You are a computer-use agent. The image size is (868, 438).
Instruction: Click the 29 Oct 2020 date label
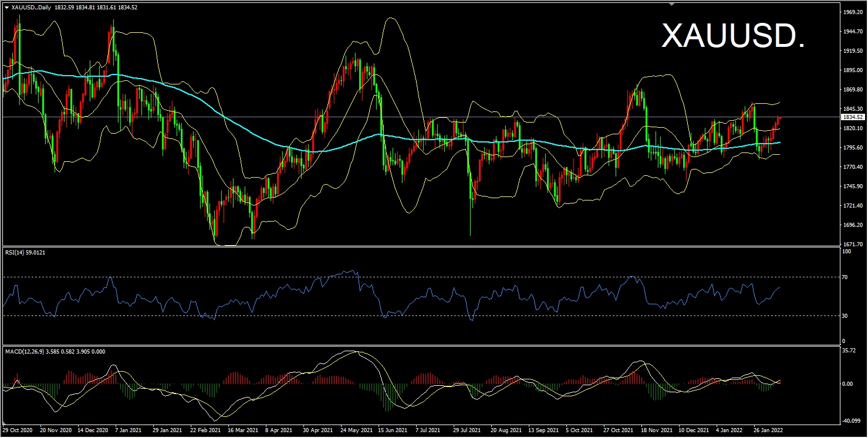click(18, 430)
